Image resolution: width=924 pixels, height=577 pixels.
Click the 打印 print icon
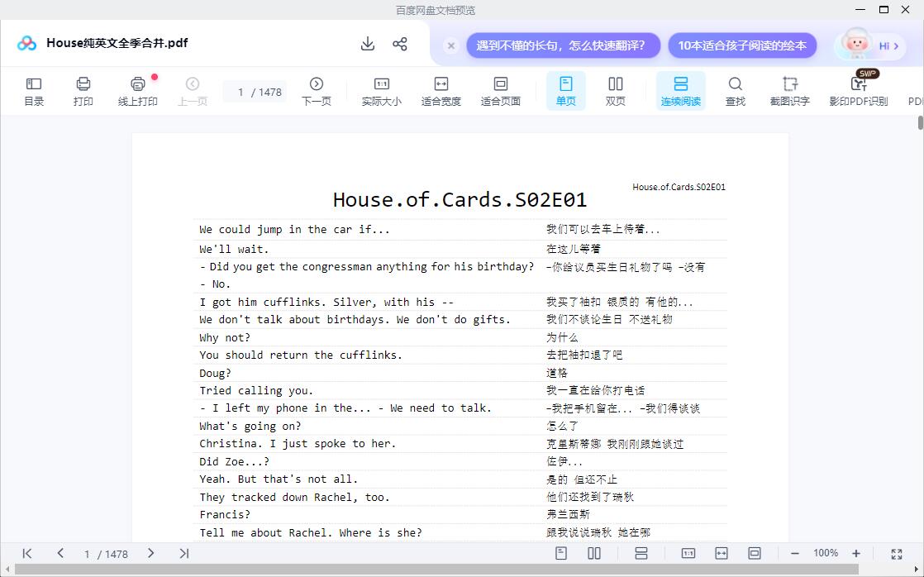pos(83,91)
